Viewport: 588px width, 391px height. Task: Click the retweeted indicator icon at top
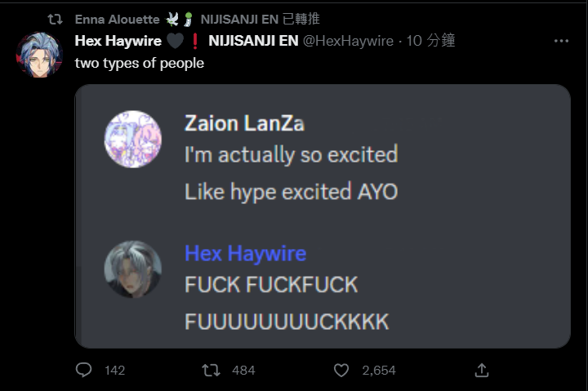point(56,19)
